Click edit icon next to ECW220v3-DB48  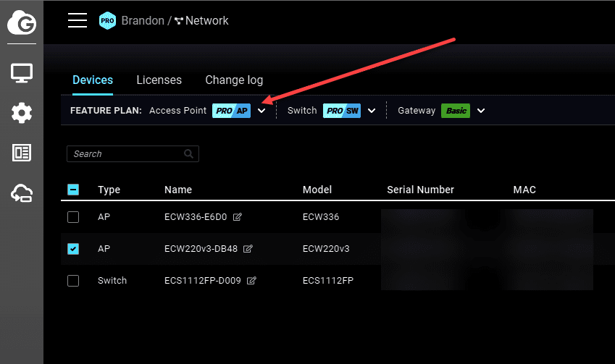pos(248,249)
